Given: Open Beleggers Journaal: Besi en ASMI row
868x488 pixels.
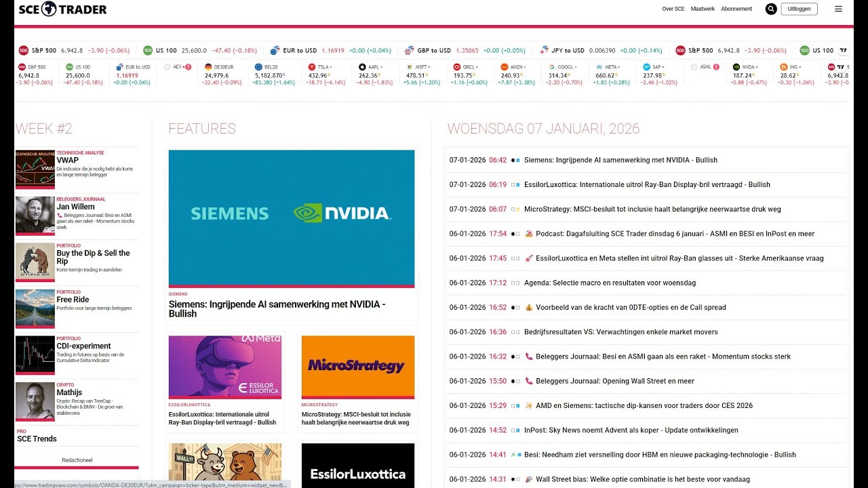Looking at the screenshot, I should [x=647, y=357].
